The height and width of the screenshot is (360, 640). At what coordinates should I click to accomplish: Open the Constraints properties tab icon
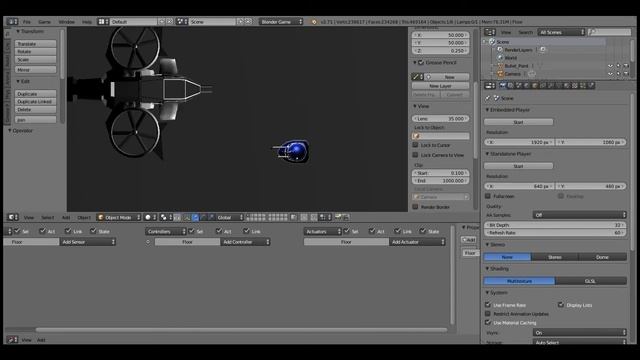543,85
